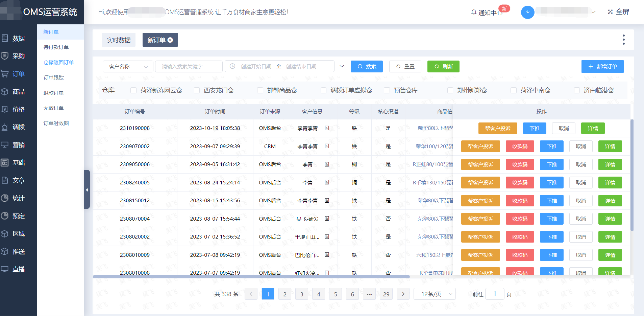
Task: Click the horizontal table scrollbar
Action: point(251,276)
